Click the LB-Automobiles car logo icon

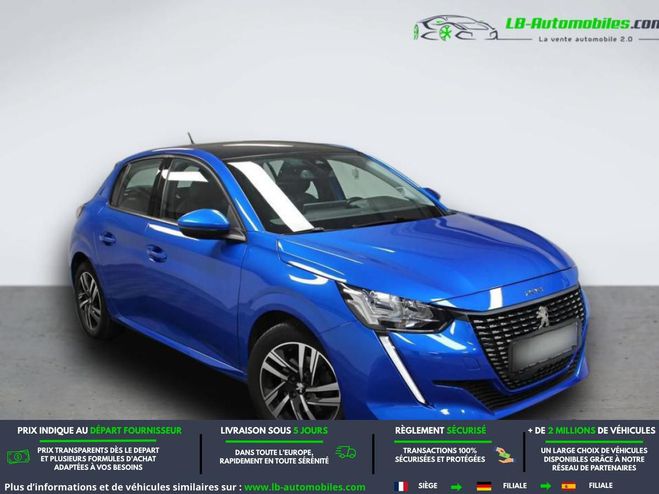tap(456, 28)
